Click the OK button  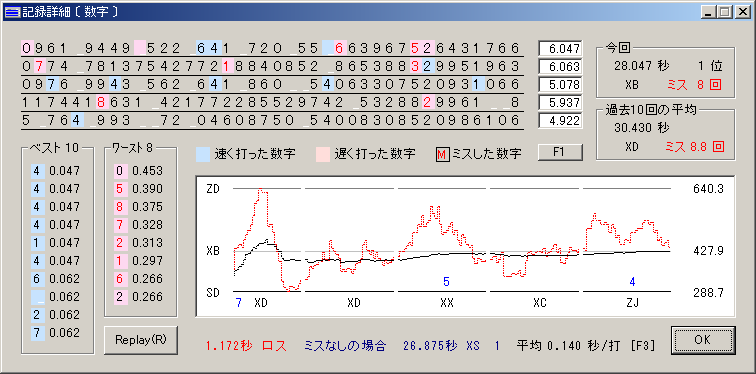click(x=702, y=340)
